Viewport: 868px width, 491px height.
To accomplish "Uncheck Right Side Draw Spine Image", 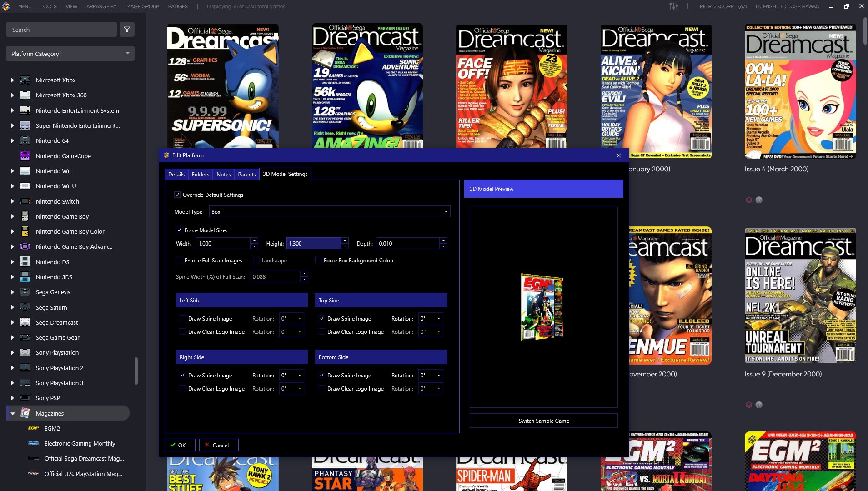I will [x=183, y=375].
